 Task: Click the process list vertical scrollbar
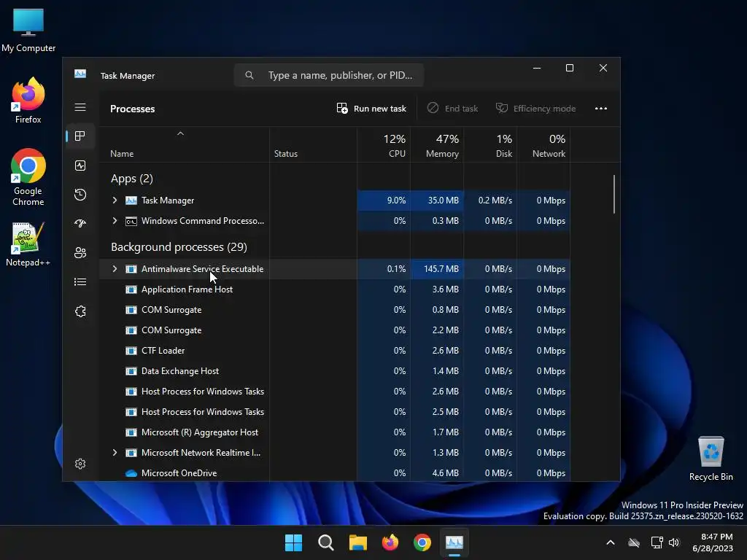[614, 194]
